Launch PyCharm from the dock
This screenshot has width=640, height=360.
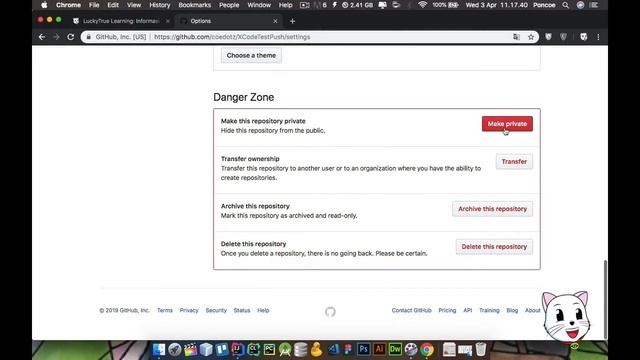point(269,349)
